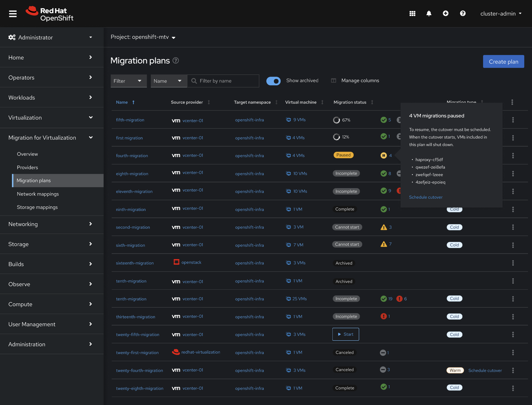Open the notifications bell

click(x=429, y=13)
